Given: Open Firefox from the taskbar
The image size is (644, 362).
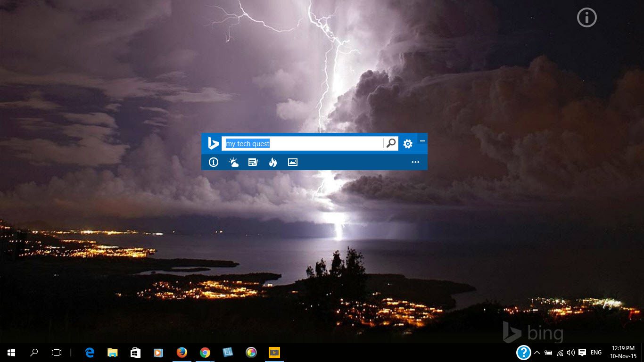Looking at the screenshot, I should pyautogui.click(x=182, y=352).
